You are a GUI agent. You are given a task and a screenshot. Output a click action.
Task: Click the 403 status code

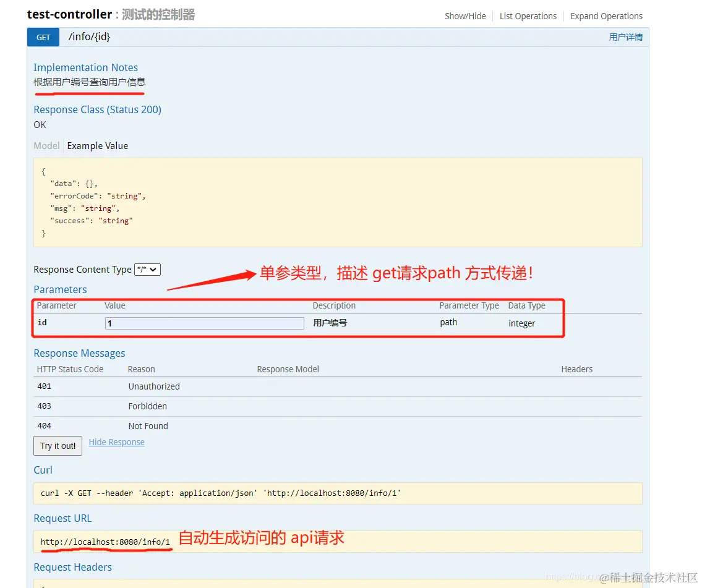[x=45, y=406]
